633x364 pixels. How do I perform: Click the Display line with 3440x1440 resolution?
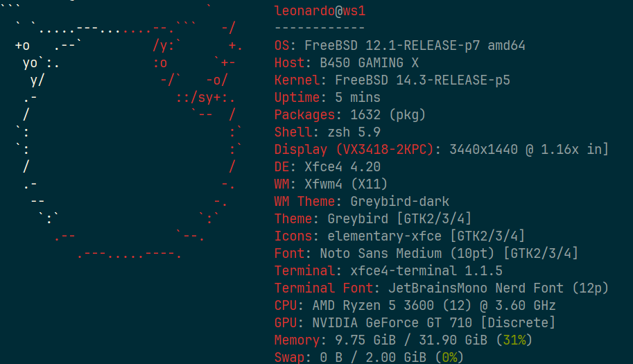[441, 149]
